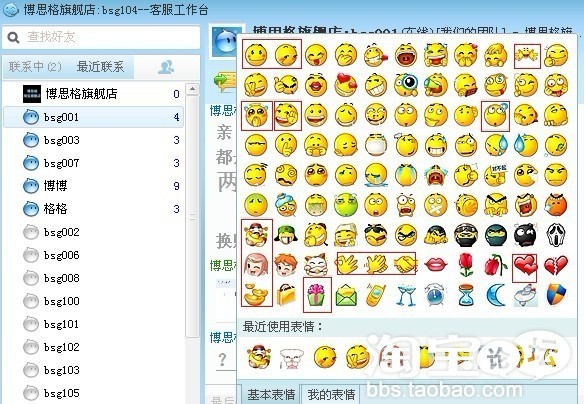Click the 最近使用表情 label
This screenshot has height=404, width=584.
click(282, 327)
